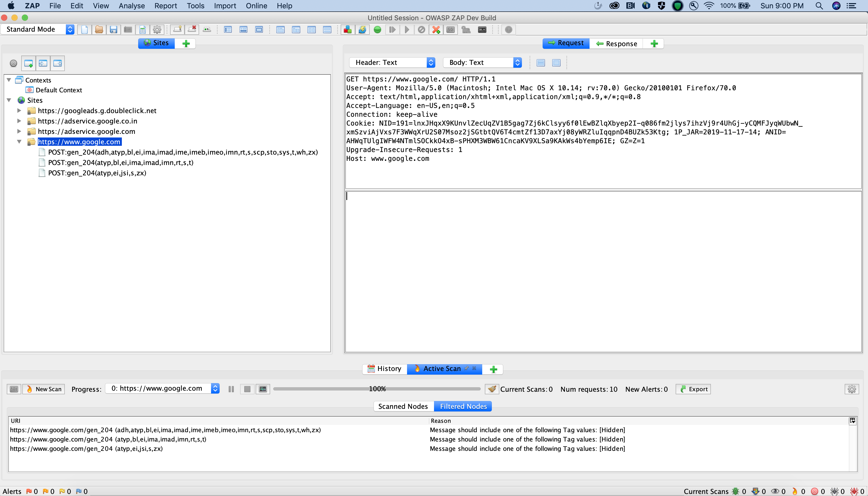Set break on all requests green button
Image resolution: width=868 pixels, height=496 pixels.
coord(377,30)
